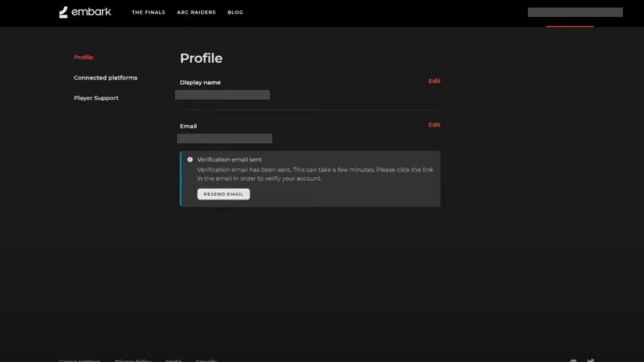Click the Twitter icon at bottom right

click(x=590, y=360)
